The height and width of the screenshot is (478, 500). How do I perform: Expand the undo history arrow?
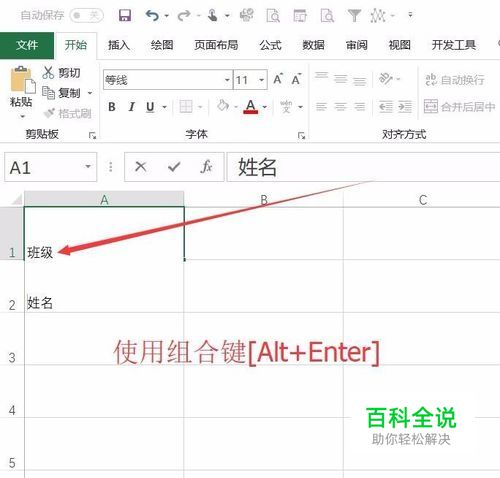(x=167, y=16)
